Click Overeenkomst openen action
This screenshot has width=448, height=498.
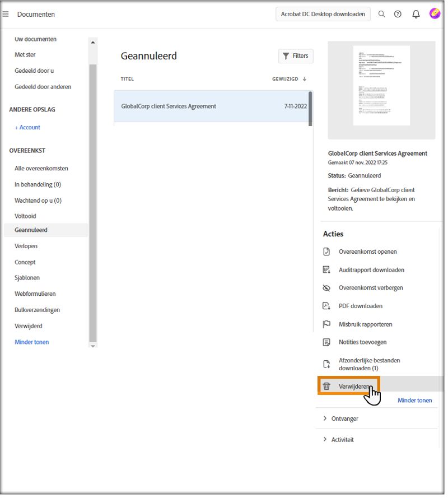point(368,252)
